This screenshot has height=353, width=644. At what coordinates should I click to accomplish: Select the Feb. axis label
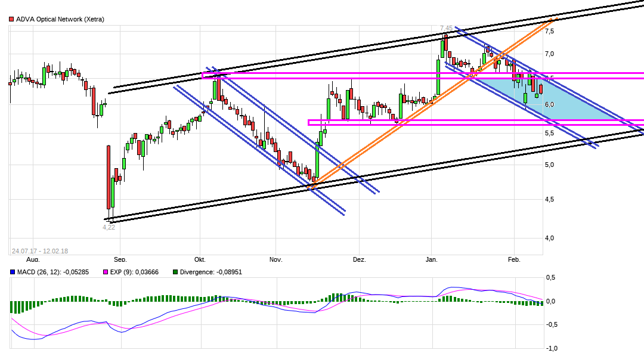[514, 259]
